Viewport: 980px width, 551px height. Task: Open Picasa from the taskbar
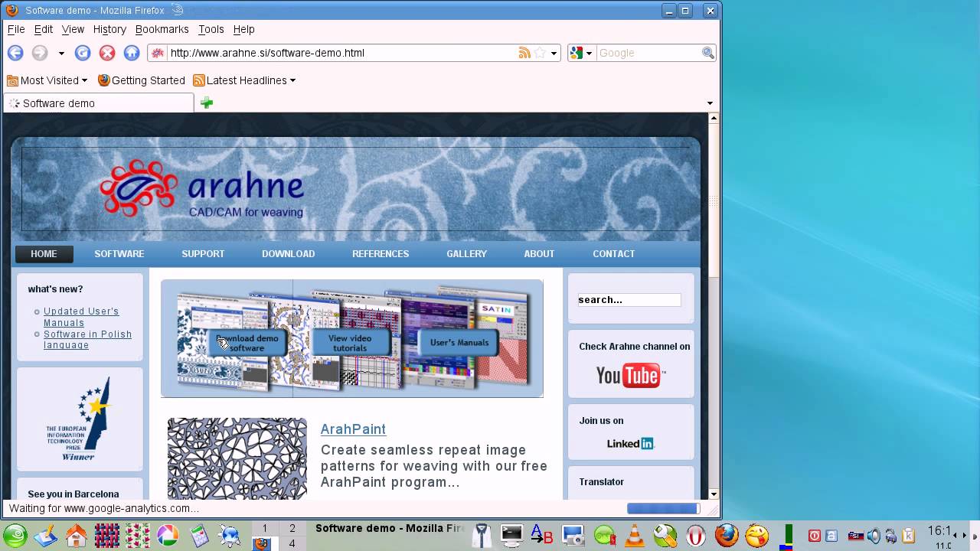click(x=168, y=536)
